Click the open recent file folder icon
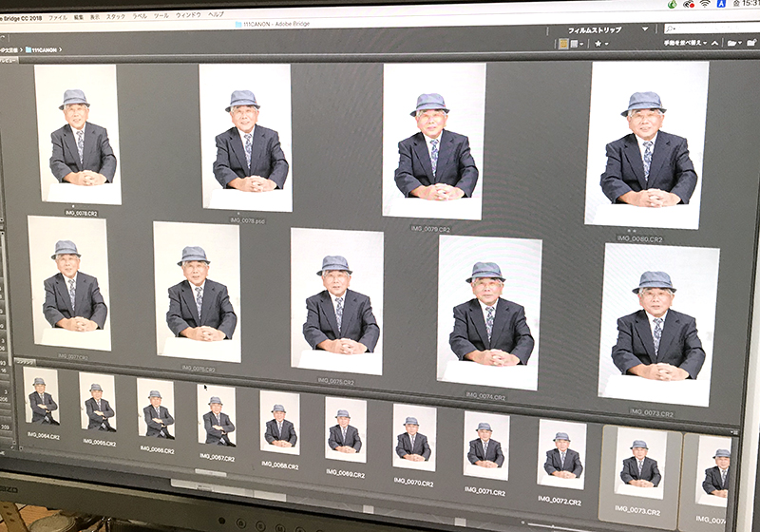The width and height of the screenshot is (760, 532). [731, 43]
